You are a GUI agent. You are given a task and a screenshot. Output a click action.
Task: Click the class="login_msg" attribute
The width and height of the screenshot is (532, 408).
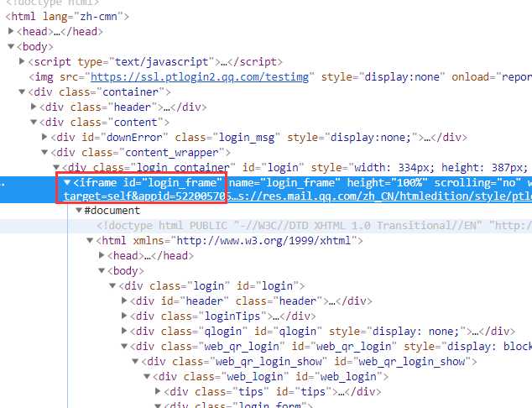tap(227, 138)
